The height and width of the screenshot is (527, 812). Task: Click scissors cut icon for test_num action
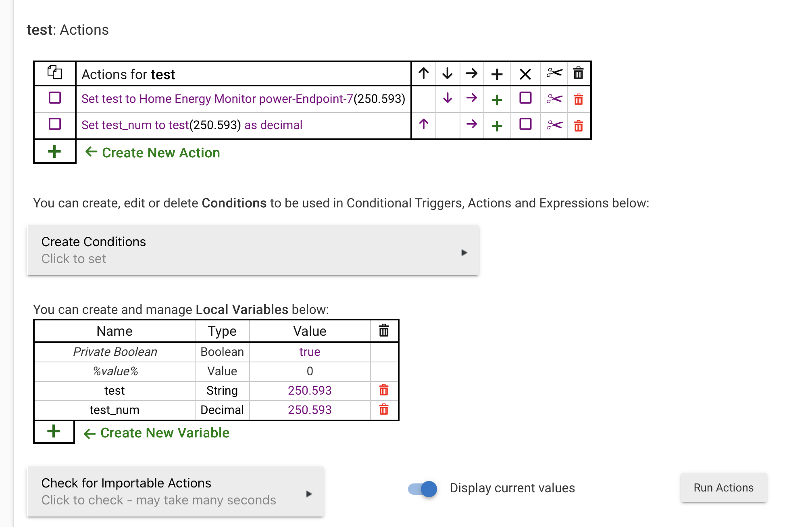[x=554, y=125]
